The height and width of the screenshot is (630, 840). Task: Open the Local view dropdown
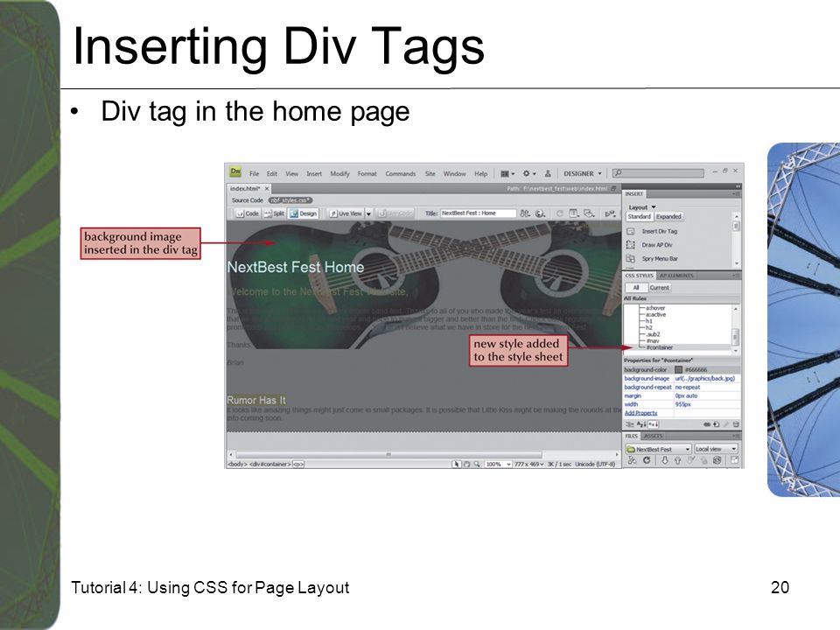click(x=716, y=449)
